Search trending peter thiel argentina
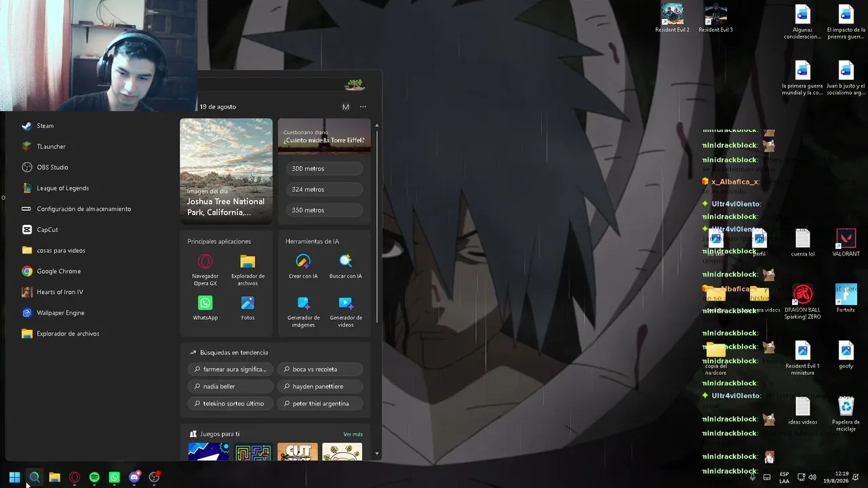Viewport: 868px width, 488px height. tap(320, 403)
